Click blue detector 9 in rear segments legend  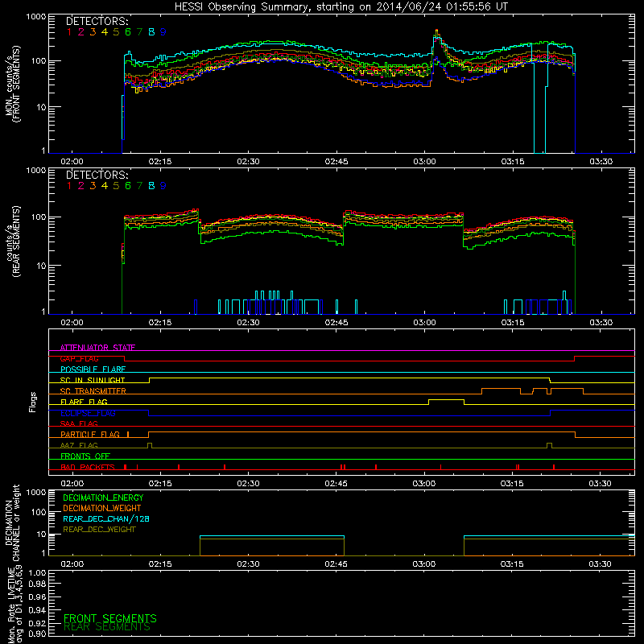[x=163, y=186]
